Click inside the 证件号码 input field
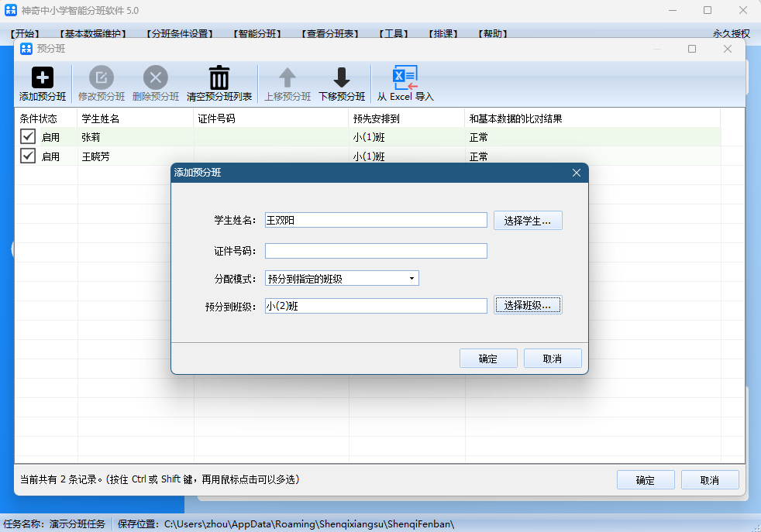761x532 pixels. pyautogui.click(x=375, y=250)
